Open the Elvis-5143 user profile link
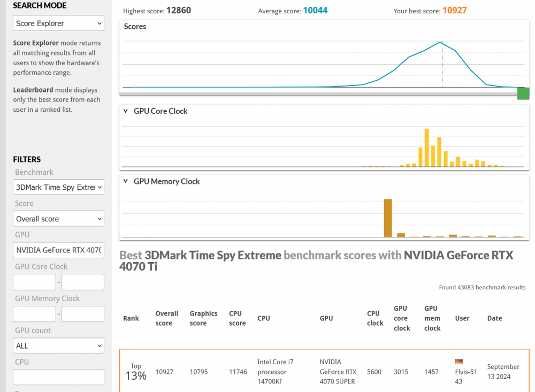This screenshot has width=535, height=392. (x=465, y=376)
